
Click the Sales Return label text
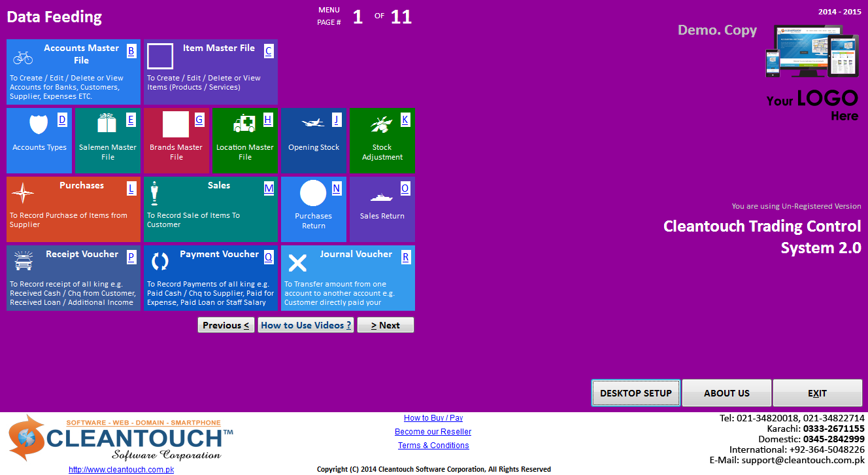point(382,216)
